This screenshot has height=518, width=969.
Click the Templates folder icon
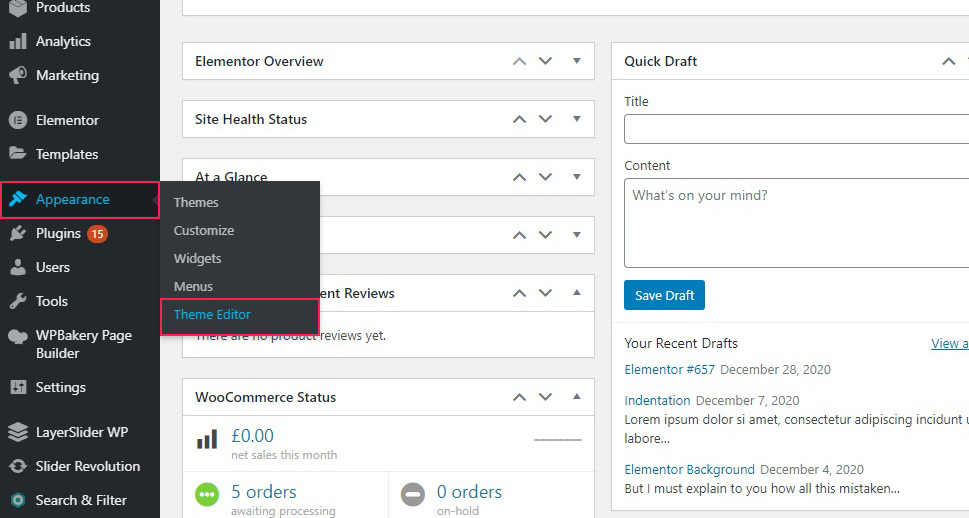pos(18,153)
